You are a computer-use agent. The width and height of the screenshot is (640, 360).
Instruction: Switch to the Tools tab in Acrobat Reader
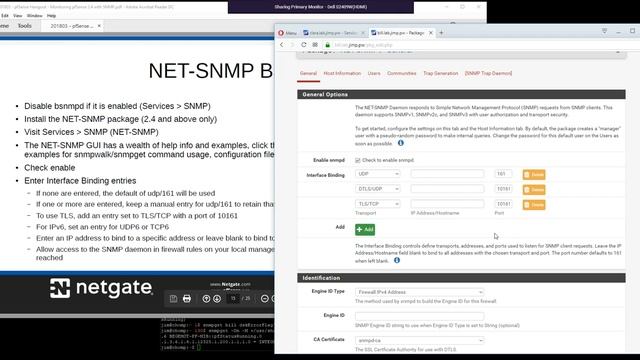pos(24,26)
